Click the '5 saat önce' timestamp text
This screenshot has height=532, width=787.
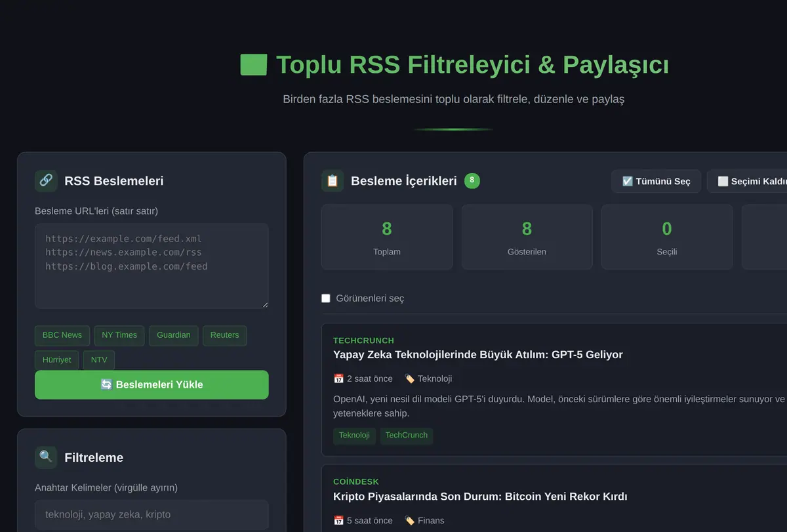pyautogui.click(x=370, y=520)
